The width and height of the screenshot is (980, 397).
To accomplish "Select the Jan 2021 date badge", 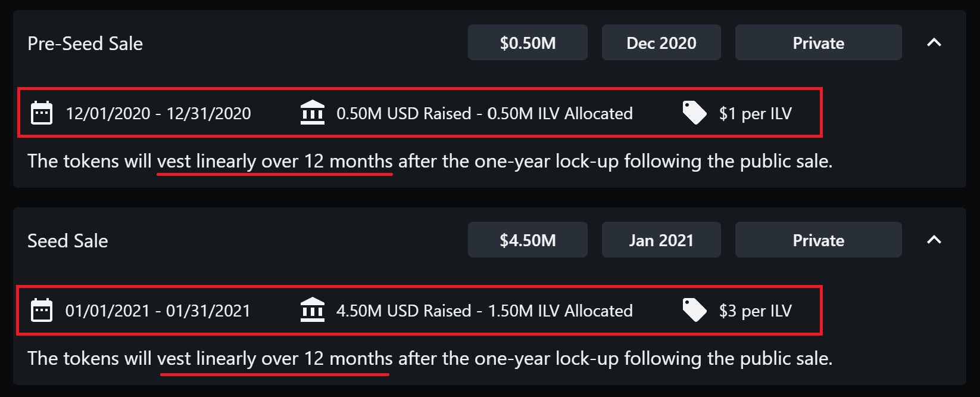I will pyautogui.click(x=661, y=240).
